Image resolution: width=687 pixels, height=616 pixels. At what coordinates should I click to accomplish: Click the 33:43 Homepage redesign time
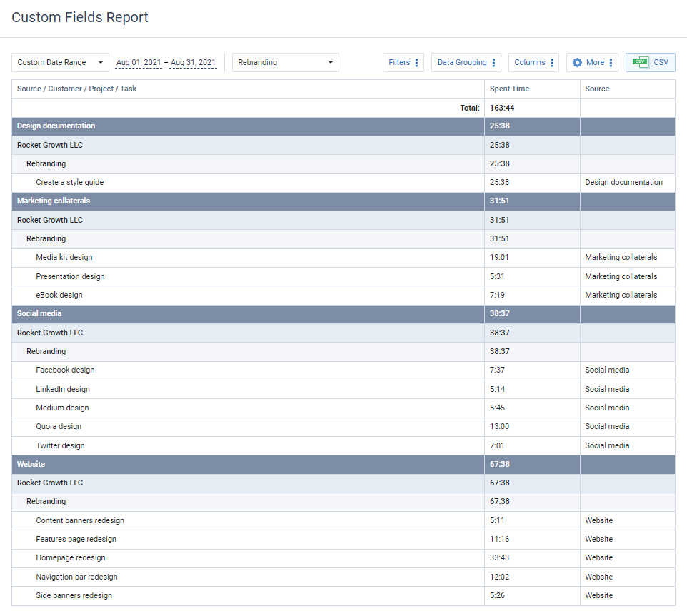coord(499,557)
